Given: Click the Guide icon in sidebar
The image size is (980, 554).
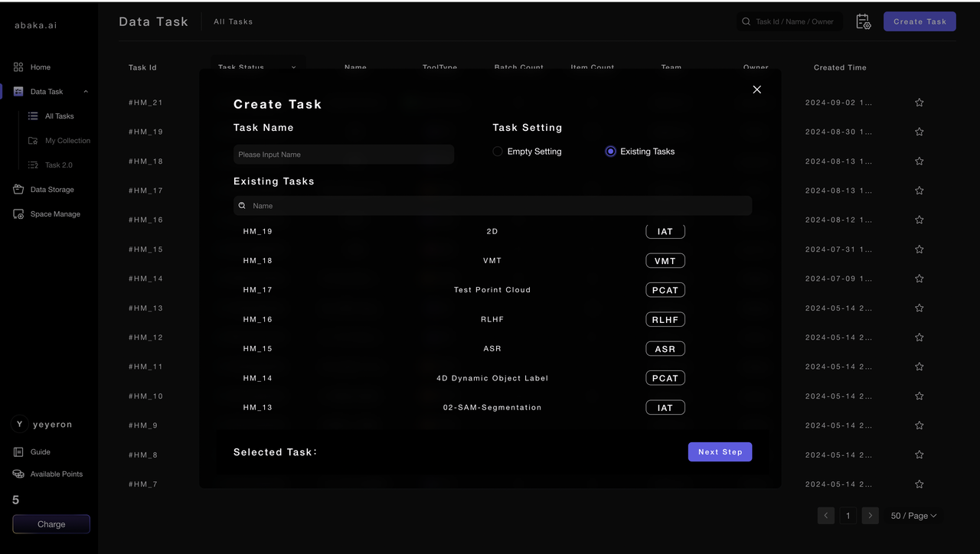Looking at the screenshot, I should [x=18, y=452].
